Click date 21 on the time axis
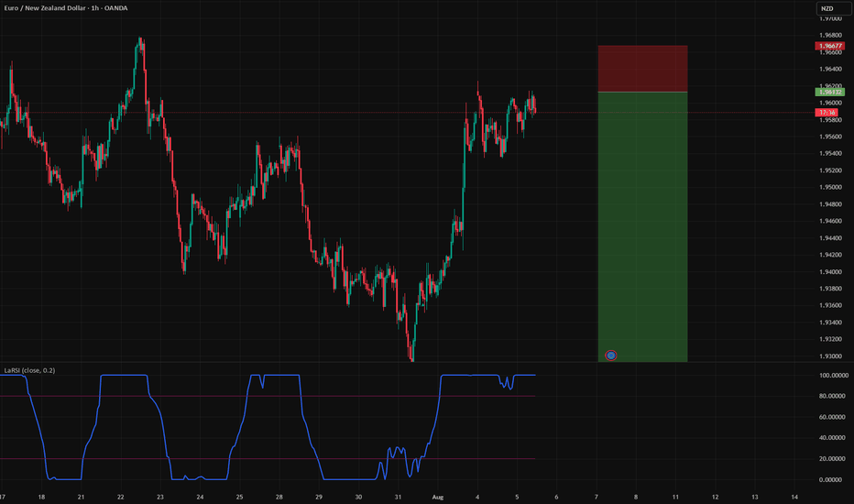This screenshot has height=504, width=854. [x=82, y=497]
